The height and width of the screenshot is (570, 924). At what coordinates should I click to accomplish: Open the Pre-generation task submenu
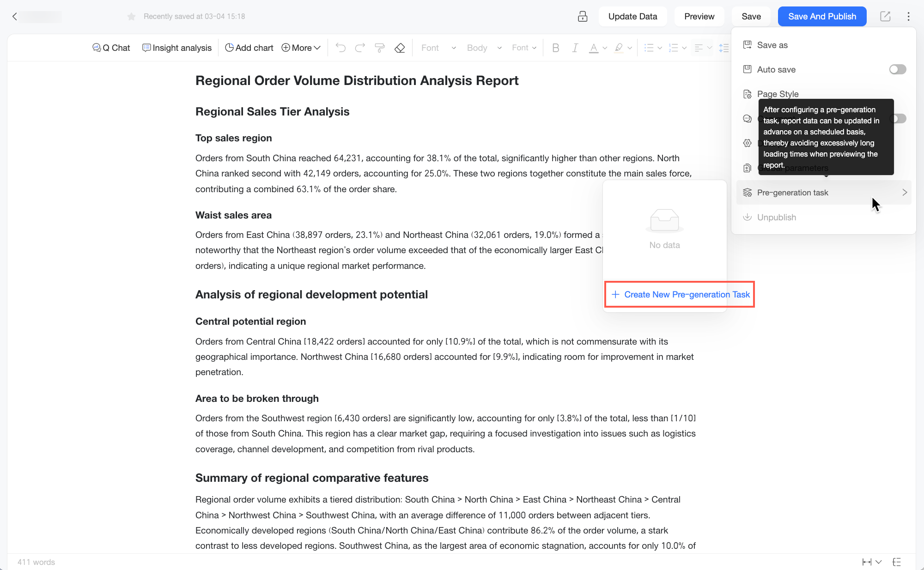(823, 193)
